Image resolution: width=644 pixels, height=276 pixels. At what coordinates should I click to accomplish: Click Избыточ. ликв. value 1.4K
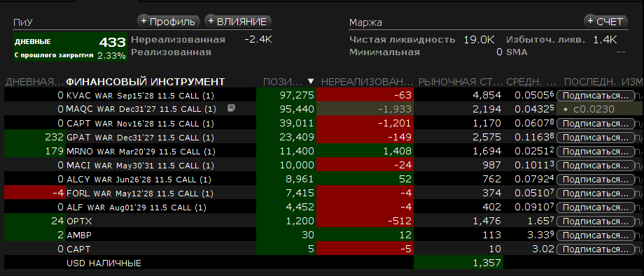pyautogui.click(x=605, y=40)
